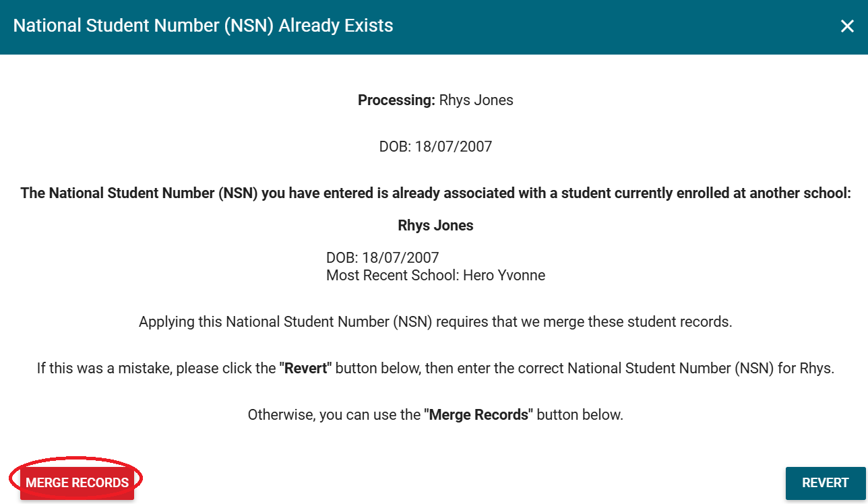The width and height of the screenshot is (868, 504).
Task: Select the name Rhys Jones beside Processing
Action: coord(476,100)
